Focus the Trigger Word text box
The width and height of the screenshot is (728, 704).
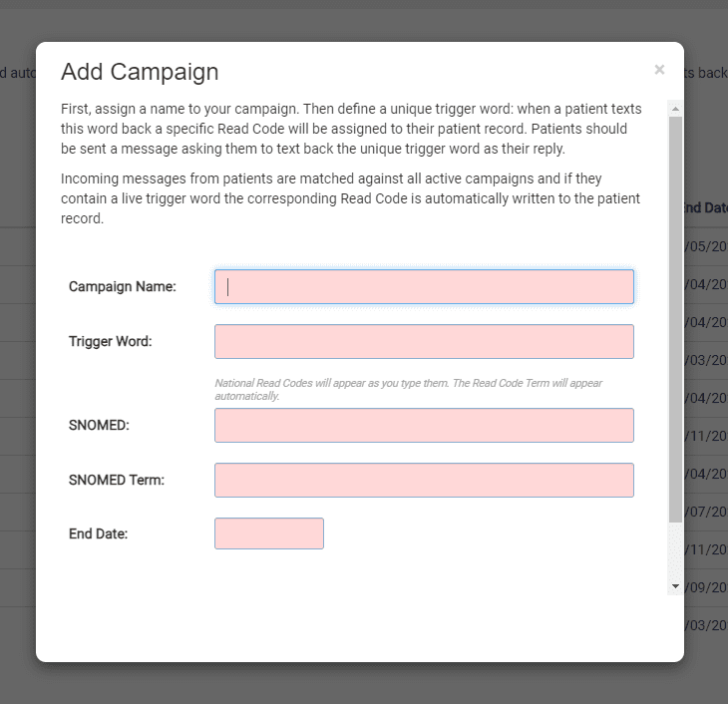[x=424, y=341]
